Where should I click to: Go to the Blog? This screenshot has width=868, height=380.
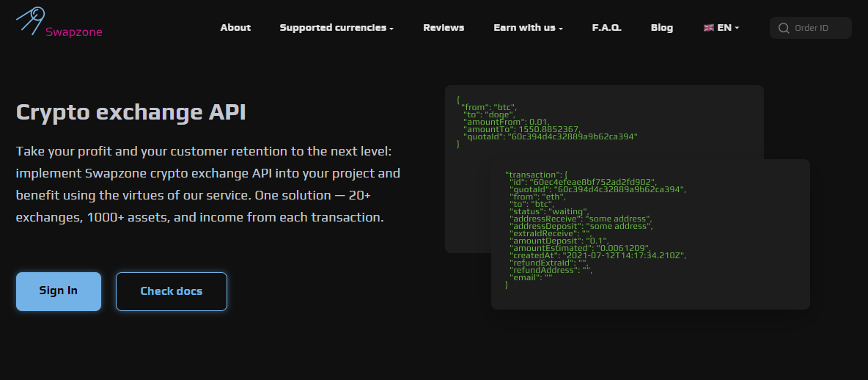[661, 28]
